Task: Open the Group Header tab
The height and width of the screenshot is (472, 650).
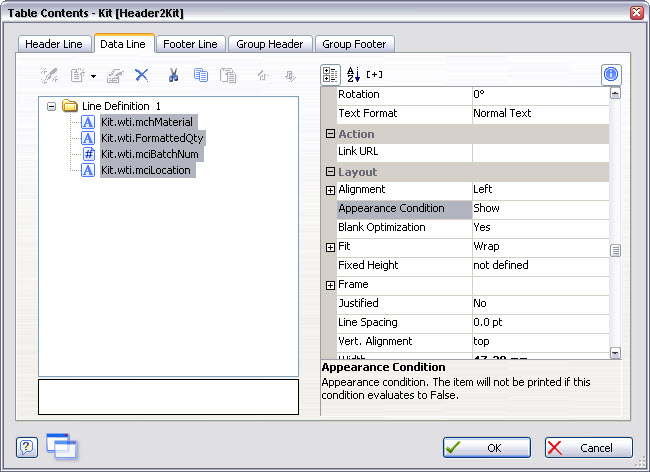Action: click(269, 44)
